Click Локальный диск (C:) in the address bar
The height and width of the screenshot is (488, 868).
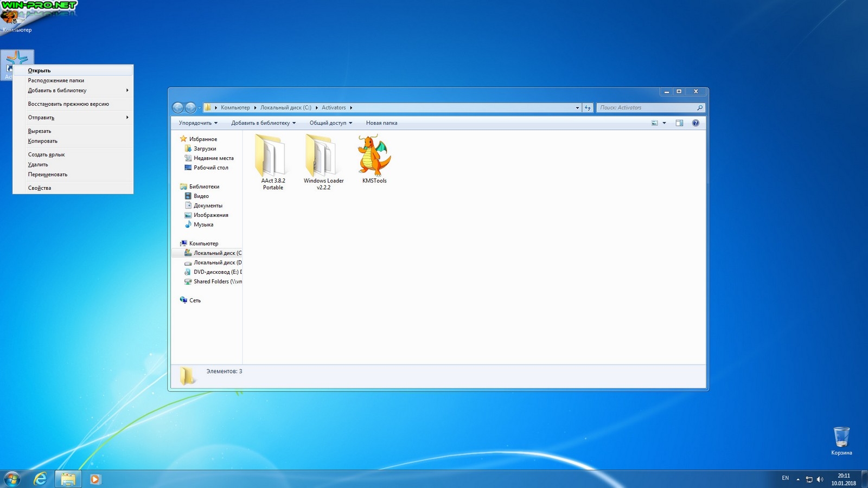pyautogui.click(x=286, y=108)
